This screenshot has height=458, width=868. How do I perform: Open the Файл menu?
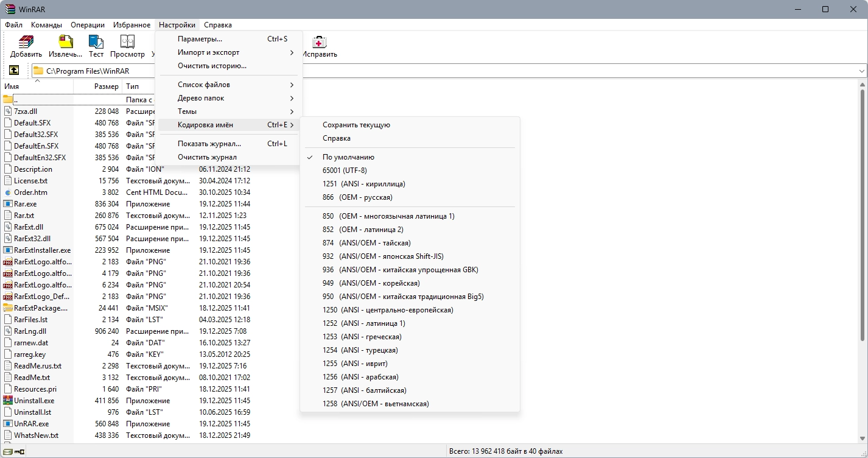pos(13,25)
